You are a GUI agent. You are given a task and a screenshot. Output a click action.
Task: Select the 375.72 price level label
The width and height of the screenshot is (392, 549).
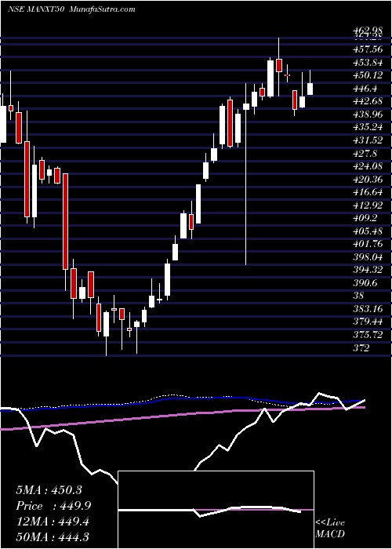point(367,335)
